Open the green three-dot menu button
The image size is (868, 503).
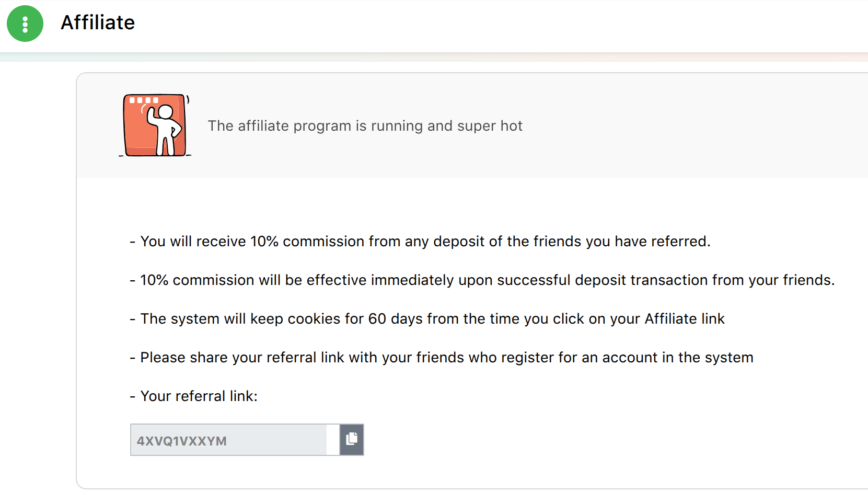coord(25,24)
